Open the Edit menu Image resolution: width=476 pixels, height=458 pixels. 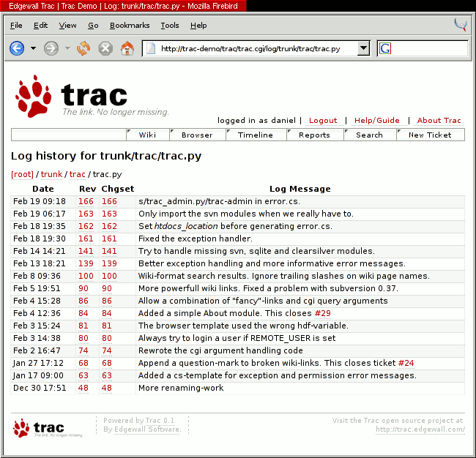click(40, 26)
